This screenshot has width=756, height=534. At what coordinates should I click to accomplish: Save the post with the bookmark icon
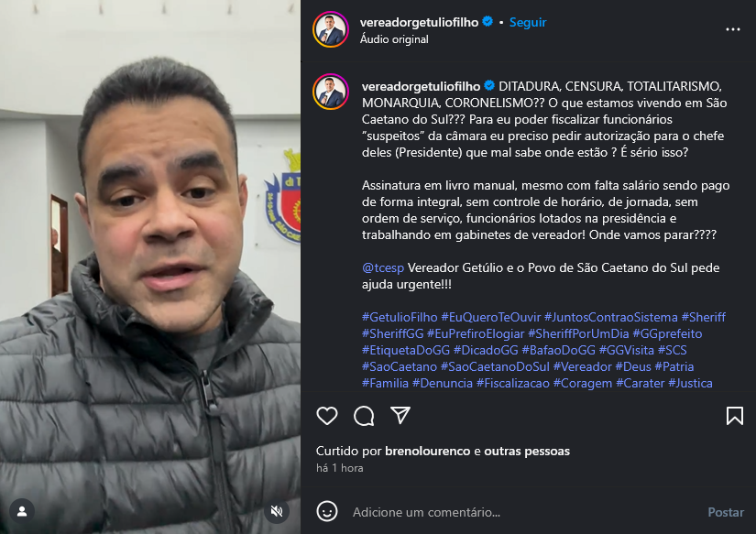pyautogui.click(x=735, y=416)
